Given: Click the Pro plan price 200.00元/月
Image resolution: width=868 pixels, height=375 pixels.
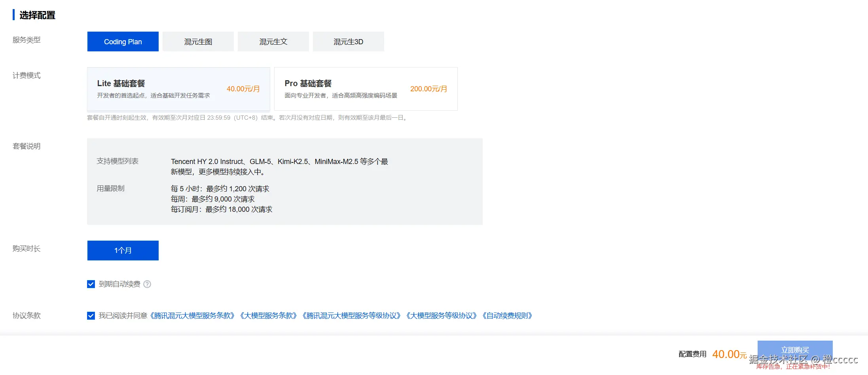Looking at the screenshot, I should pyautogui.click(x=428, y=89).
